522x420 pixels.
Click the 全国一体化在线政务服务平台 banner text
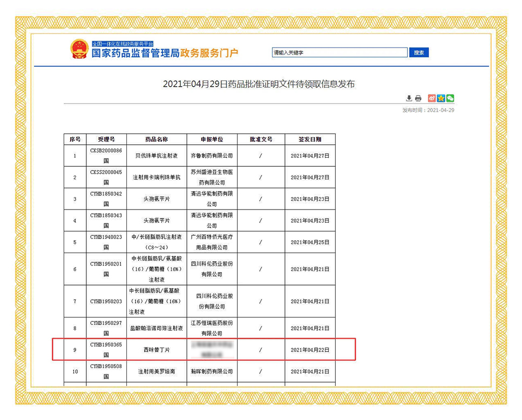click(x=123, y=43)
